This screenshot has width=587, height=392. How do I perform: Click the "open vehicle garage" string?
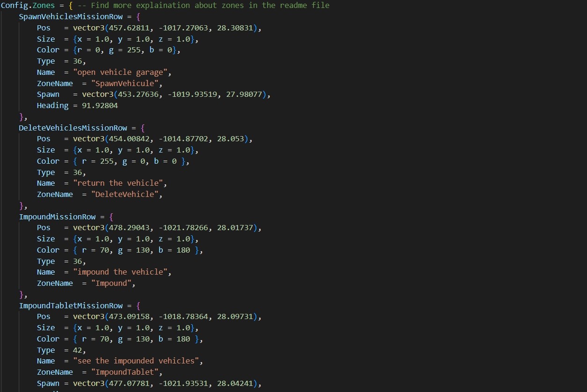122,72
